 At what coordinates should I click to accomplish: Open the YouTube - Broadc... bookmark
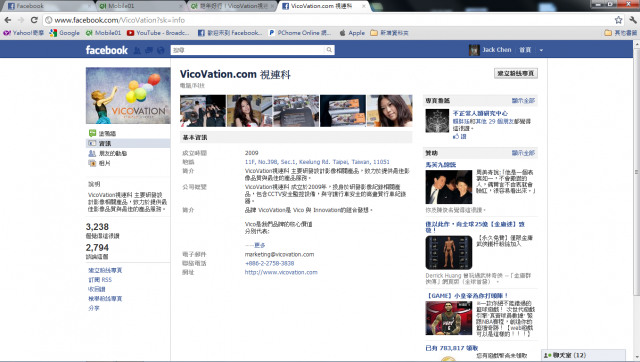[x=158, y=33]
